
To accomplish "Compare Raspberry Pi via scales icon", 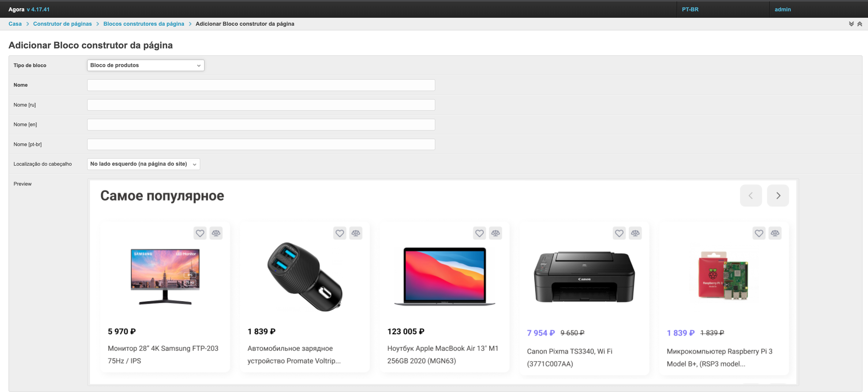I will coord(775,233).
